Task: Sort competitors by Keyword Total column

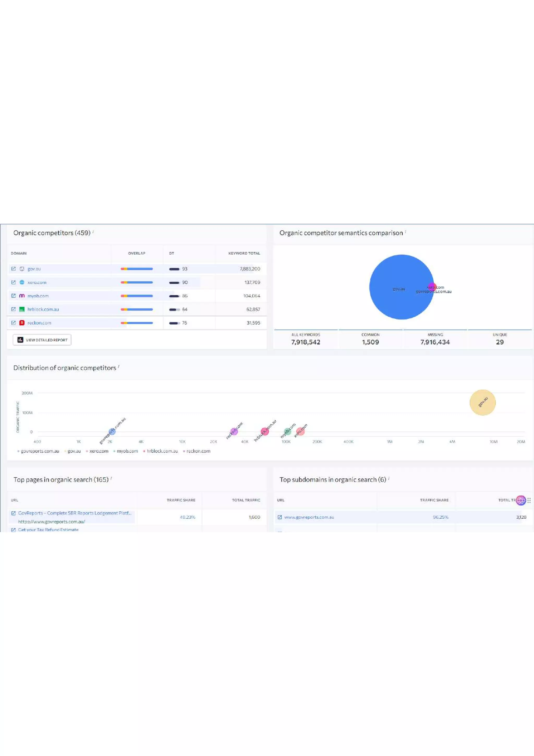Action: [244, 253]
